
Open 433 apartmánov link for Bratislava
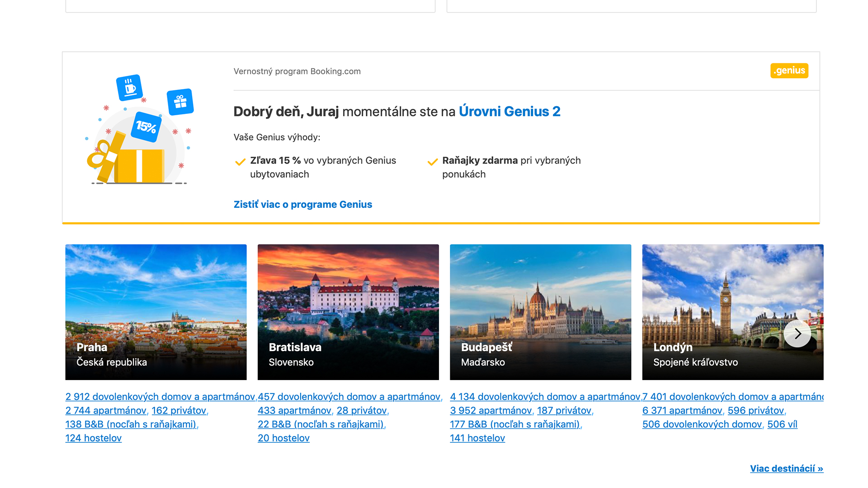pyautogui.click(x=294, y=411)
